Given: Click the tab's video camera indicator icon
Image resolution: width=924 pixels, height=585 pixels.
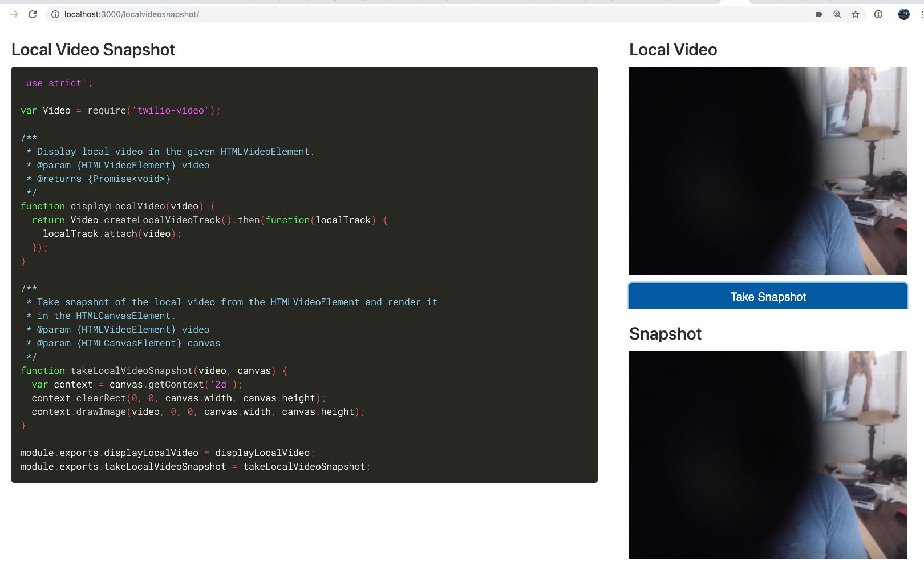Looking at the screenshot, I should coord(818,14).
